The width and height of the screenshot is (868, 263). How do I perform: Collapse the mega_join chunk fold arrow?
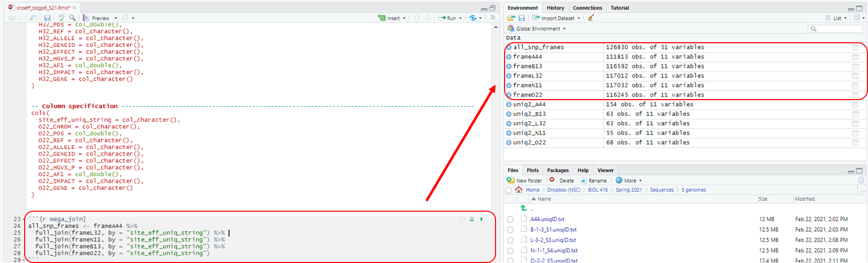pos(24,220)
